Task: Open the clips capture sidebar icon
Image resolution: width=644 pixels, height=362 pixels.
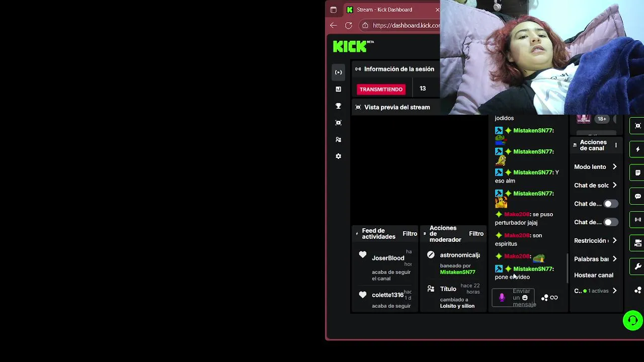Action: coord(338,123)
